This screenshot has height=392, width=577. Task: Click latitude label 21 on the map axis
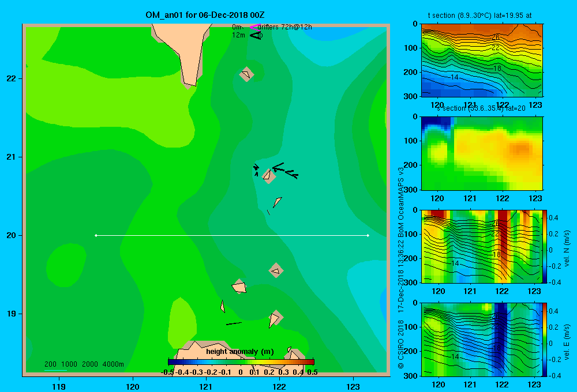point(12,157)
